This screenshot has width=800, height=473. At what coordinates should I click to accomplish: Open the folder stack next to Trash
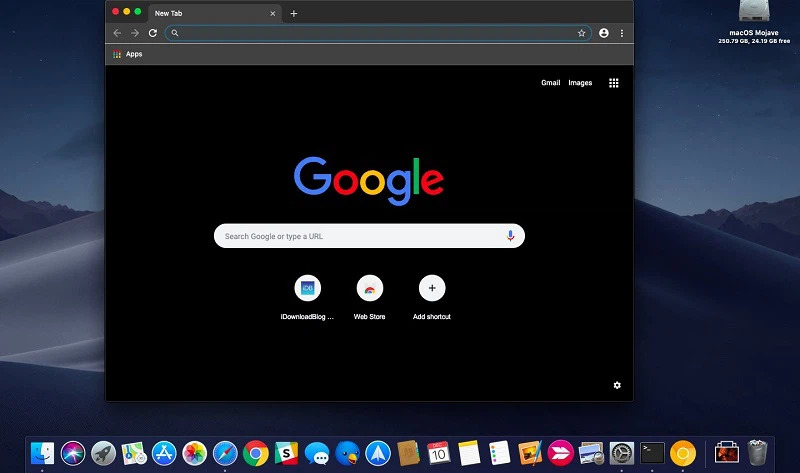[x=727, y=453]
